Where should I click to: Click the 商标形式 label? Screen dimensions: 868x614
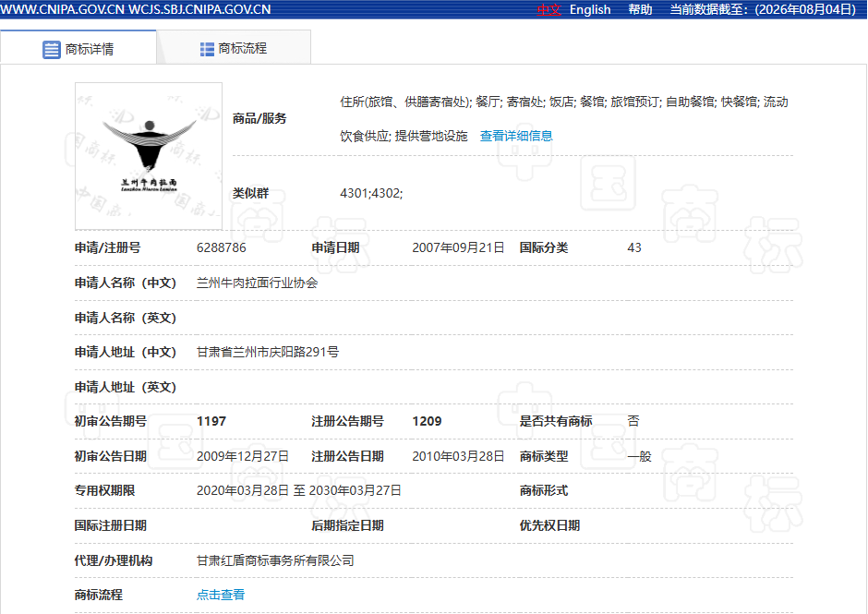tap(544, 490)
